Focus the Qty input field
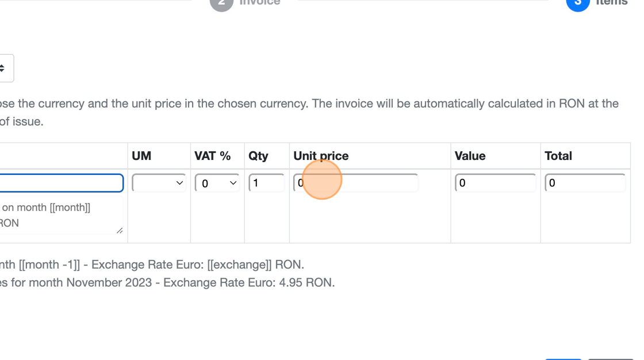The width and height of the screenshot is (644, 360). coord(267,183)
